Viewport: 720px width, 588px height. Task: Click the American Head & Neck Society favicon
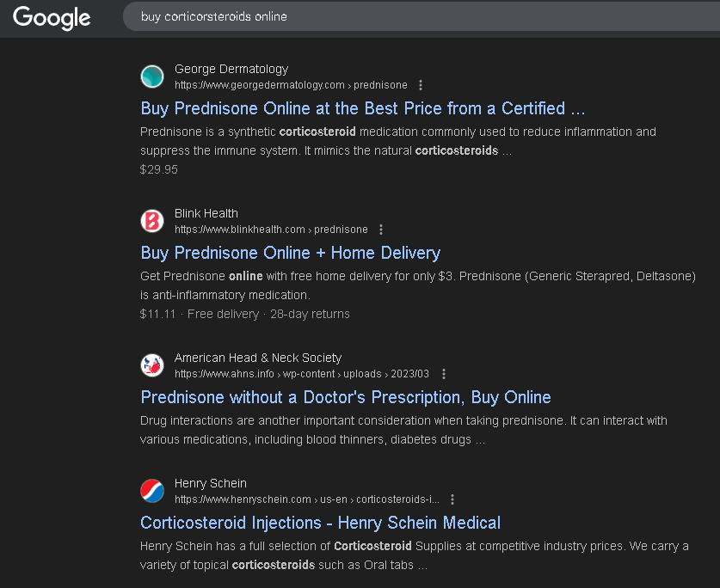[152, 365]
